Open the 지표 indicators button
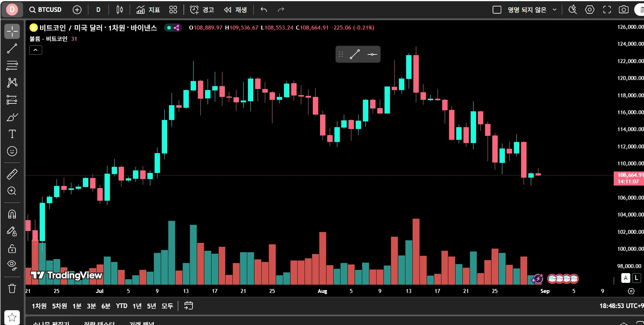Screen dimensions: 644x325 [148, 10]
